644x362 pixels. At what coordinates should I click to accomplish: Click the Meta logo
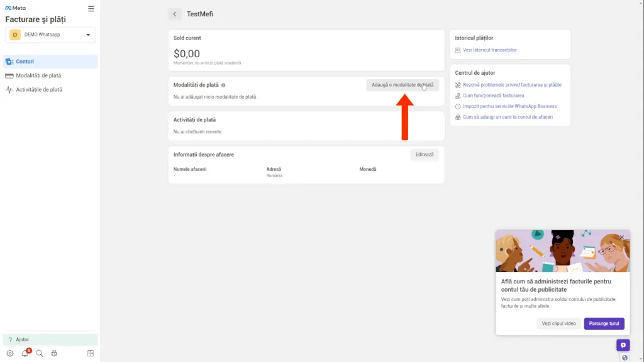pyautogui.click(x=15, y=8)
